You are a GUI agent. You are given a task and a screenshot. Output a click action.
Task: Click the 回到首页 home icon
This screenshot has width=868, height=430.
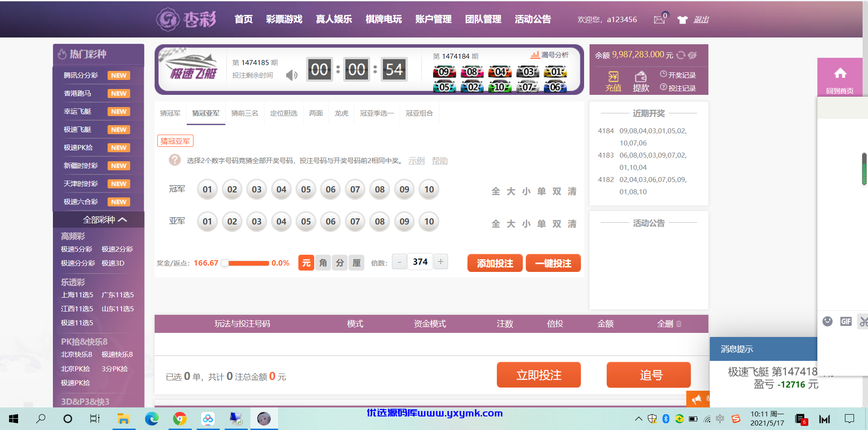[x=840, y=73]
